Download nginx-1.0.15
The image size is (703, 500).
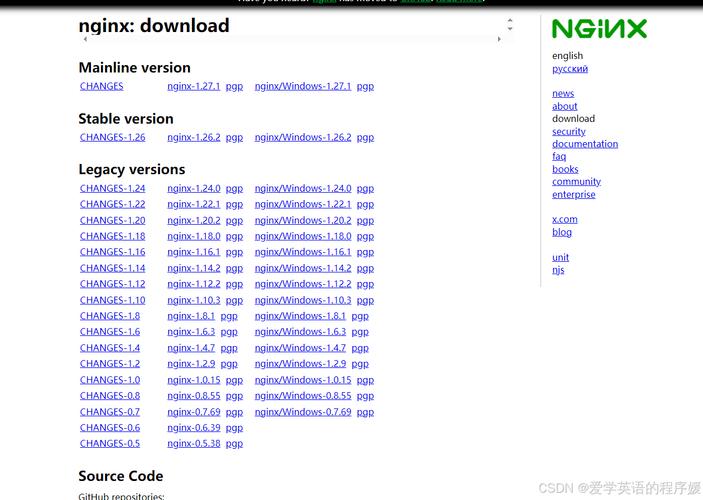pos(194,380)
